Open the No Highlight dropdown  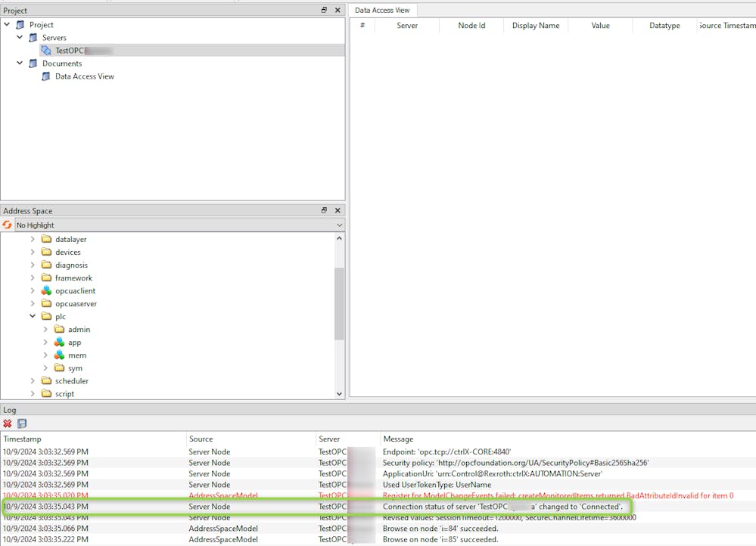[339, 225]
